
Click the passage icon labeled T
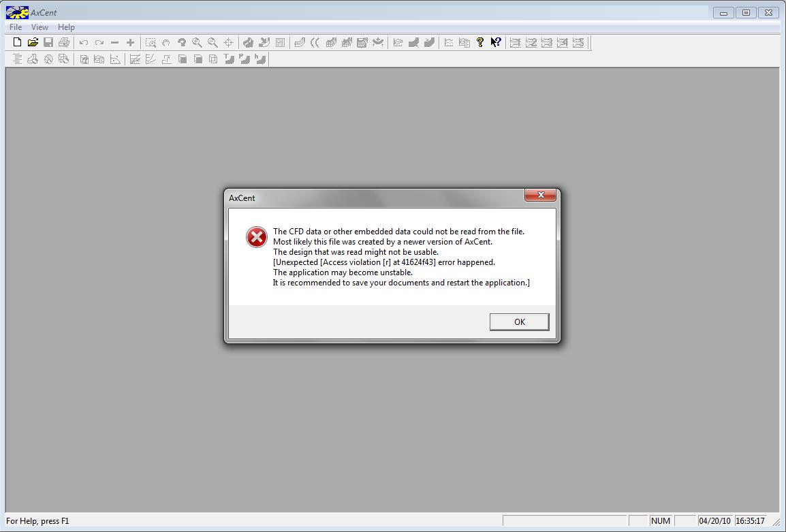(x=229, y=59)
